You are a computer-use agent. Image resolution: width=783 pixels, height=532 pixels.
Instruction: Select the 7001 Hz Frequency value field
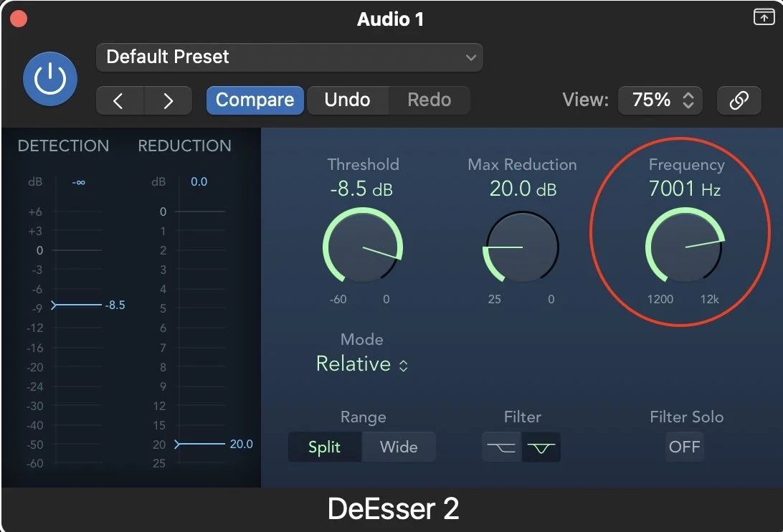[x=685, y=189]
